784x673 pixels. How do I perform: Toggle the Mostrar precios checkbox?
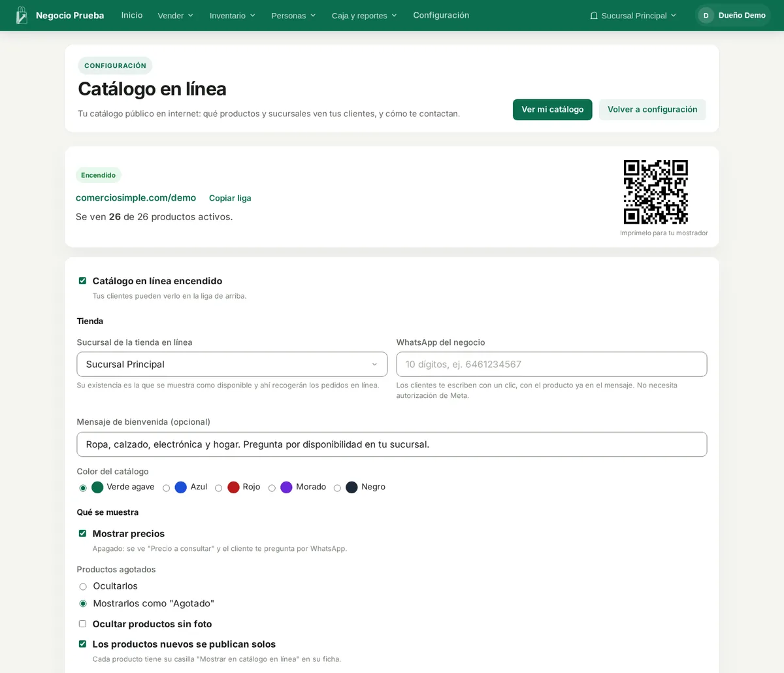[x=82, y=534]
